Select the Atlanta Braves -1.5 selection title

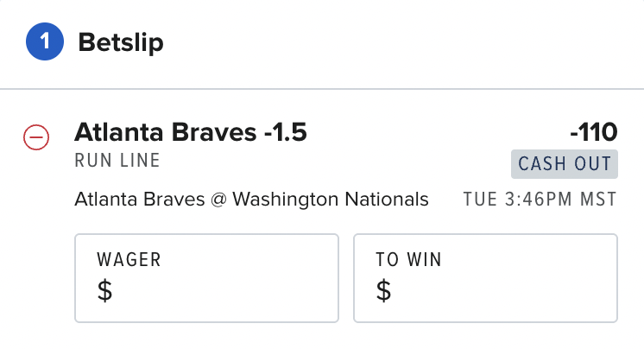[x=191, y=132]
